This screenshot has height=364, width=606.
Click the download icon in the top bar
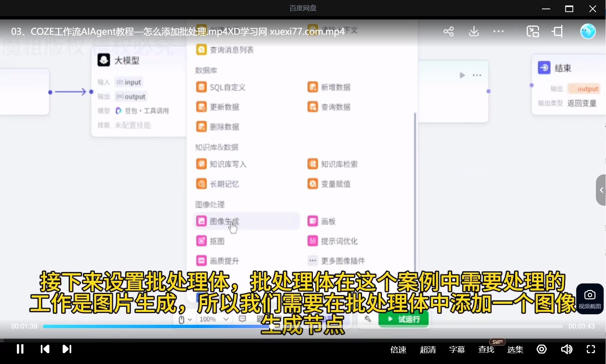coord(473,31)
